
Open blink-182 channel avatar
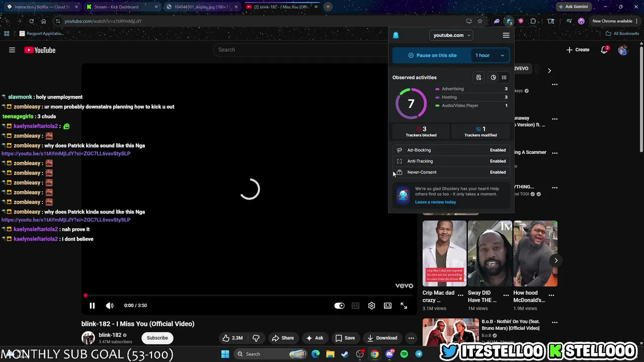(x=88, y=338)
